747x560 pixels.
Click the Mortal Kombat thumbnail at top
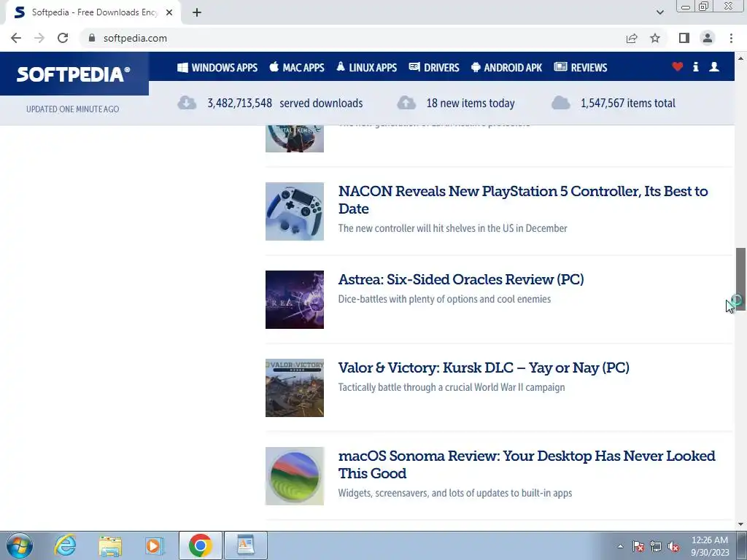click(295, 139)
